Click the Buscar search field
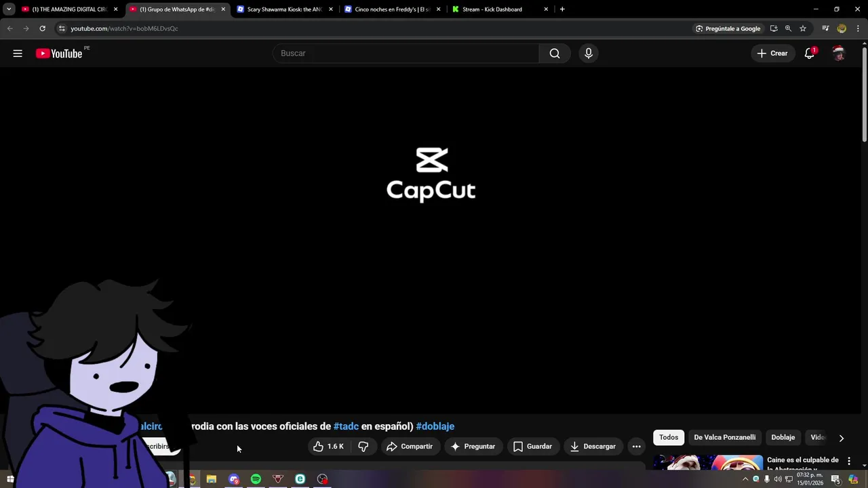Viewport: 868px width, 488px height. [x=406, y=54]
